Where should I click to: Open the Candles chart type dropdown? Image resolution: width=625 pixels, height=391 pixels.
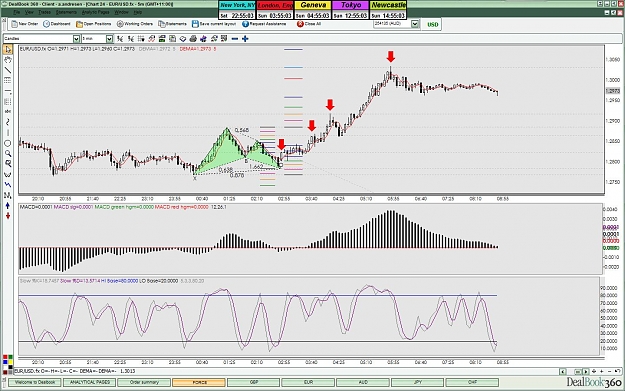(77, 39)
